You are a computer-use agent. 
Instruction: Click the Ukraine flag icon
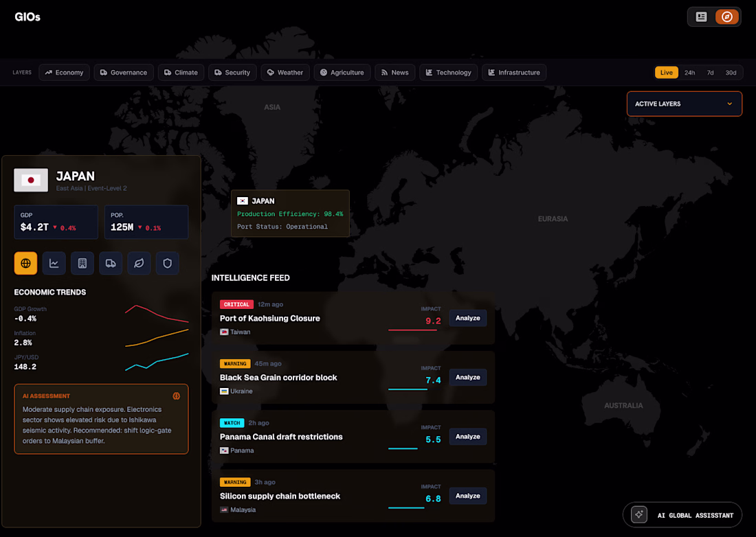coord(224,391)
